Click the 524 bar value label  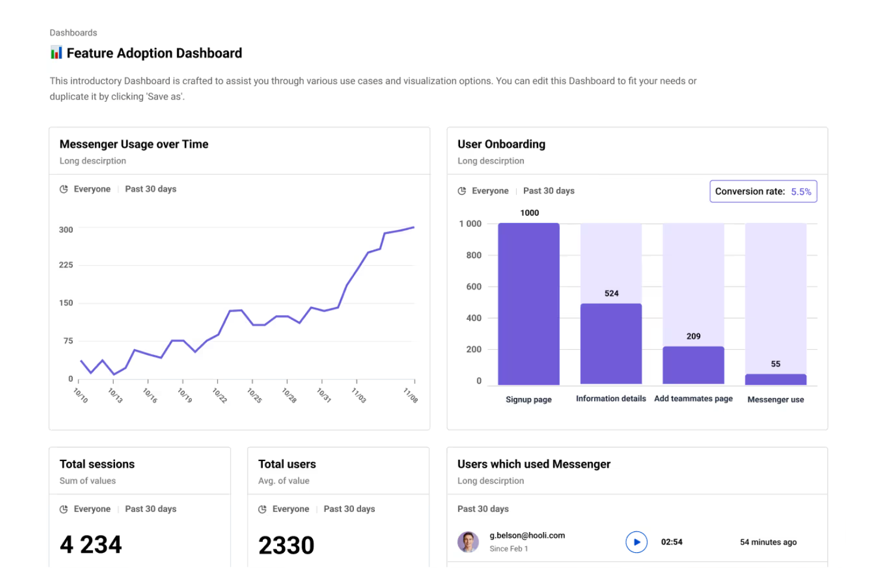pyautogui.click(x=611, y=294)
